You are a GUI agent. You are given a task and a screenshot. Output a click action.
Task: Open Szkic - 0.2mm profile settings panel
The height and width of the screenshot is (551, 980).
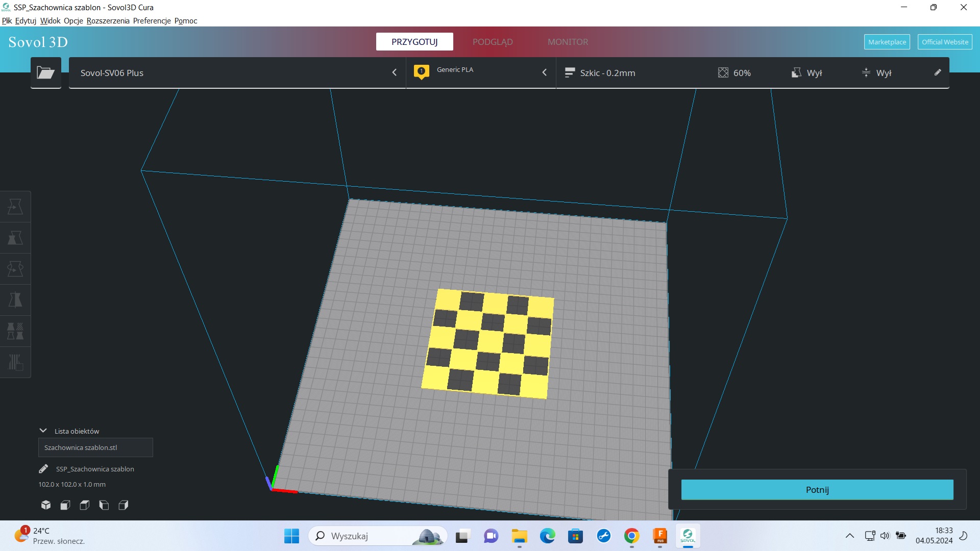753,73
